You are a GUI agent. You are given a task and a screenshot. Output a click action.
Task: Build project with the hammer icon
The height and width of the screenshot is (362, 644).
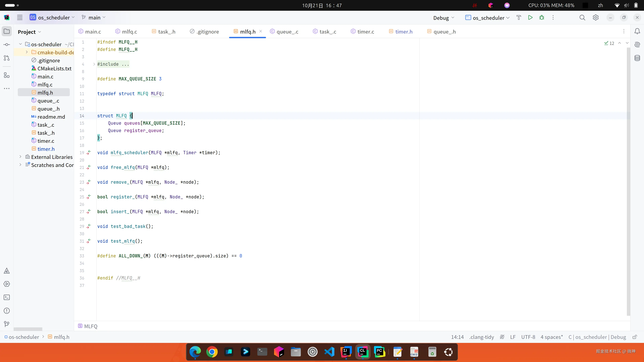(x=519, y=17)
